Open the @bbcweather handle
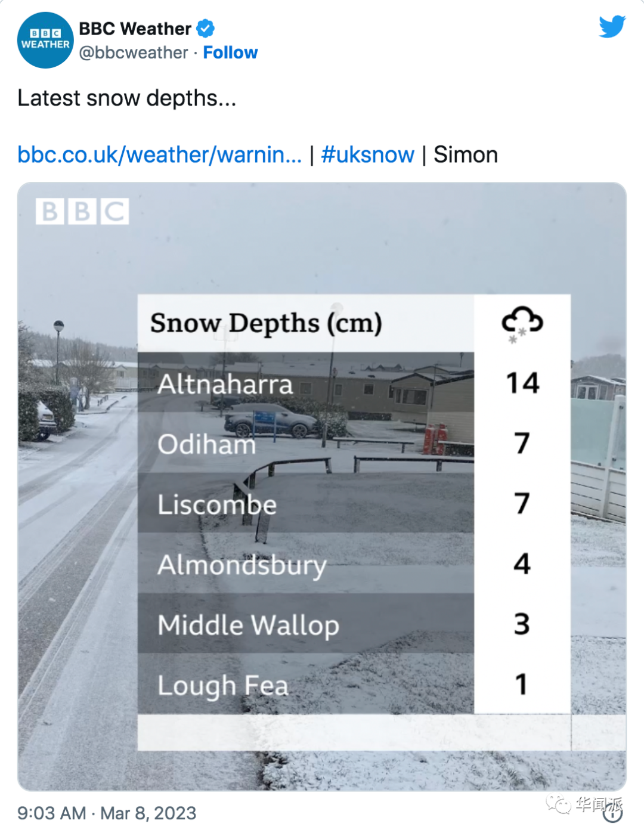This screenshot has height=833, width=644. pyautogui.click(x=134, y=52)
